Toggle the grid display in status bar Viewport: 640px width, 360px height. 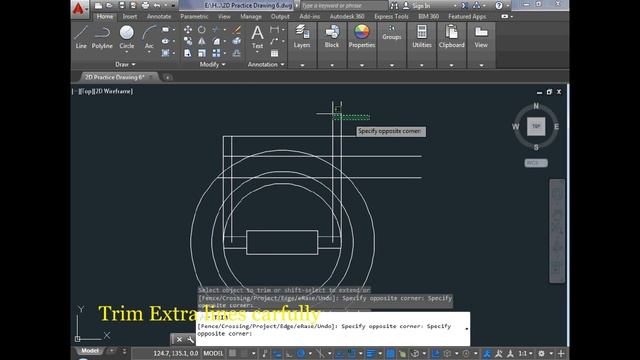point(232,353)
